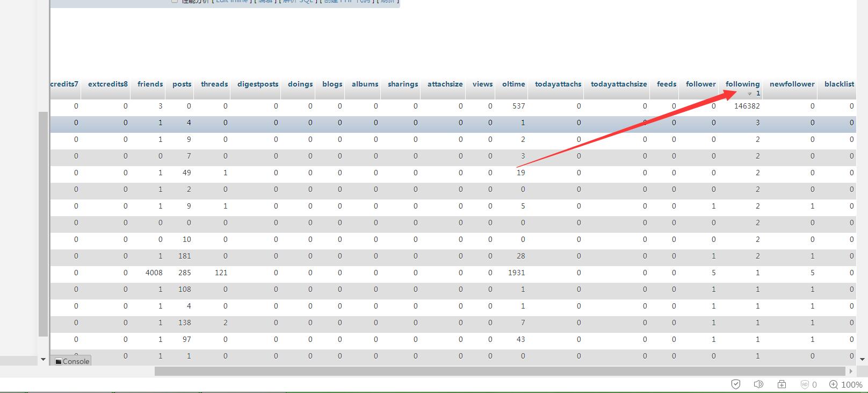
Task: Sort table by the following column
Action: click(x=742, y=84)
